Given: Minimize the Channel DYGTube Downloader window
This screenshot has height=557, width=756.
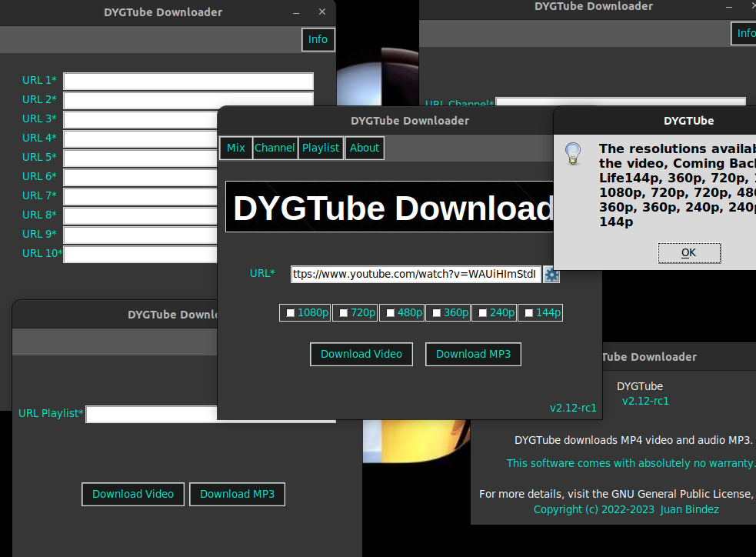Looking at the screenshot, I should click(x=729, y=7).
